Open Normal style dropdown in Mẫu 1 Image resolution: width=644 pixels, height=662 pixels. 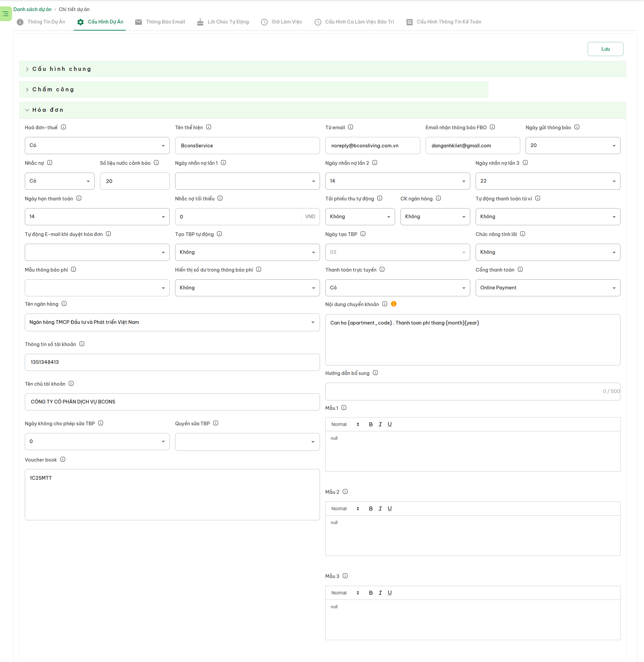(x=345, y=424)
